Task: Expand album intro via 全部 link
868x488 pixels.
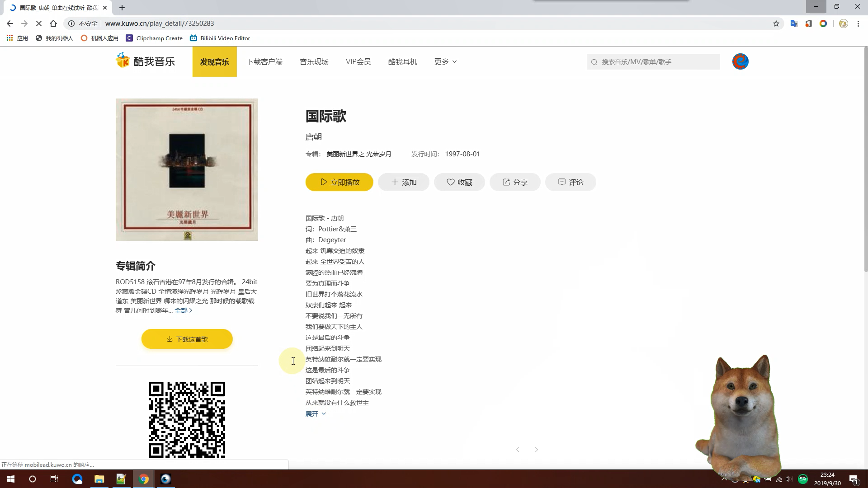Action: point(183,310)
